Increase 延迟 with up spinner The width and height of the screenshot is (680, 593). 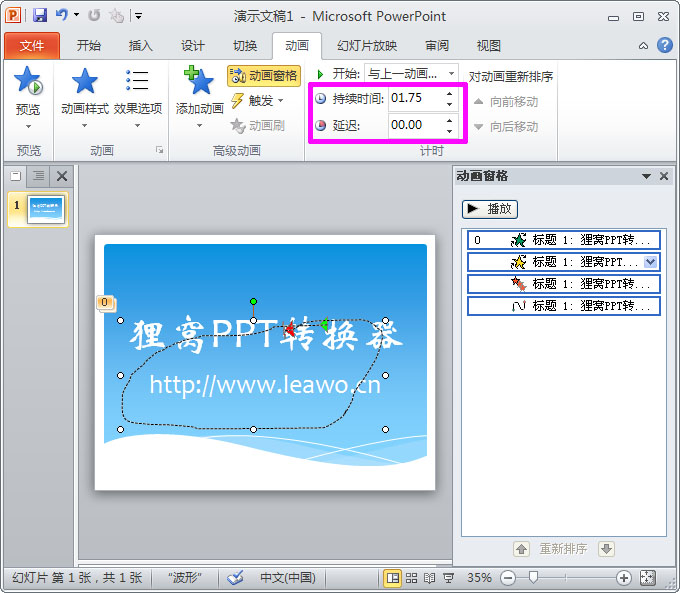click(x=450, y=120)
